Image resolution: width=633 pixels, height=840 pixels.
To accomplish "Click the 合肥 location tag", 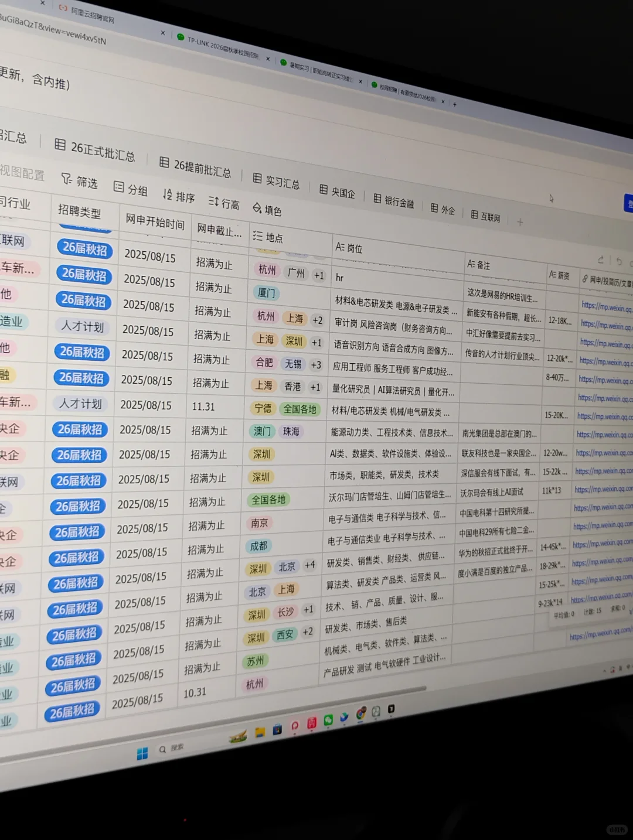I will [264, 363].
